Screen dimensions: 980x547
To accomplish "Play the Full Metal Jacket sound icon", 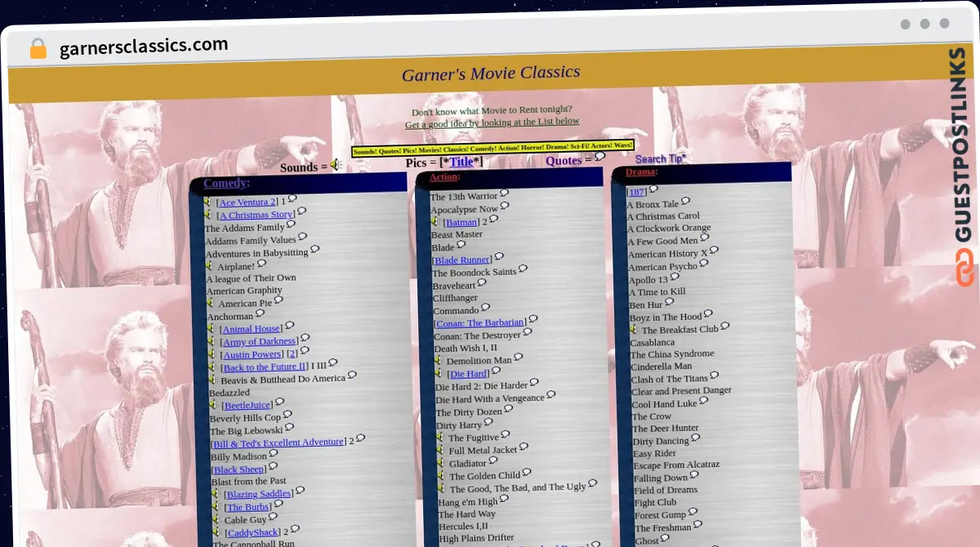I will pyautogui.click(x=441, y=450).
